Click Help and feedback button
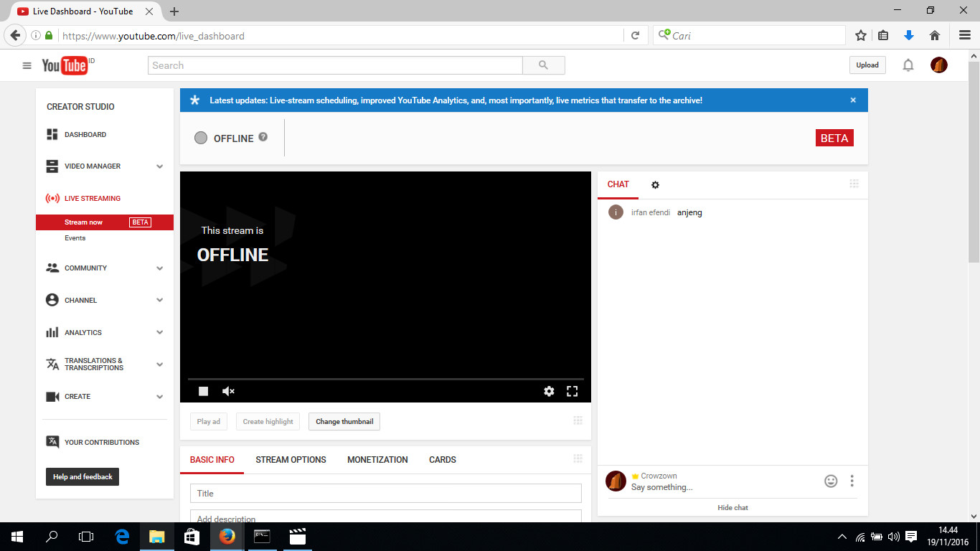This screenshot has height=551, width=980. [x=83, y=476]
